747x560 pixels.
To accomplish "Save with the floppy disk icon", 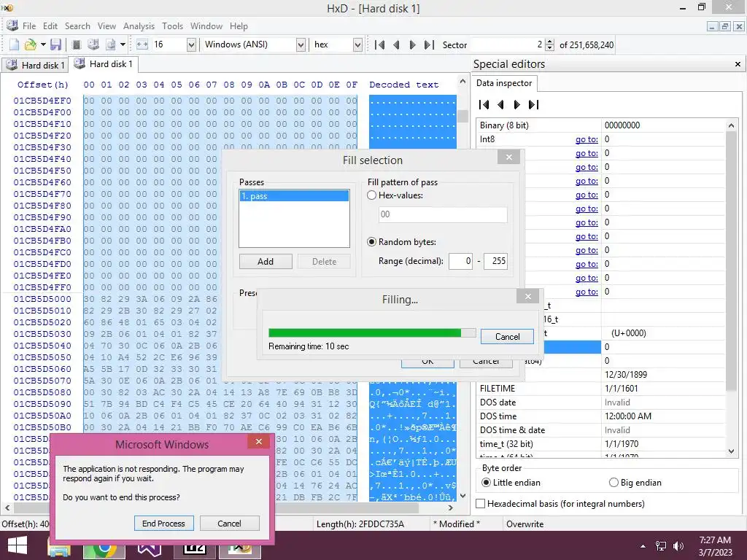I will 55,44.
